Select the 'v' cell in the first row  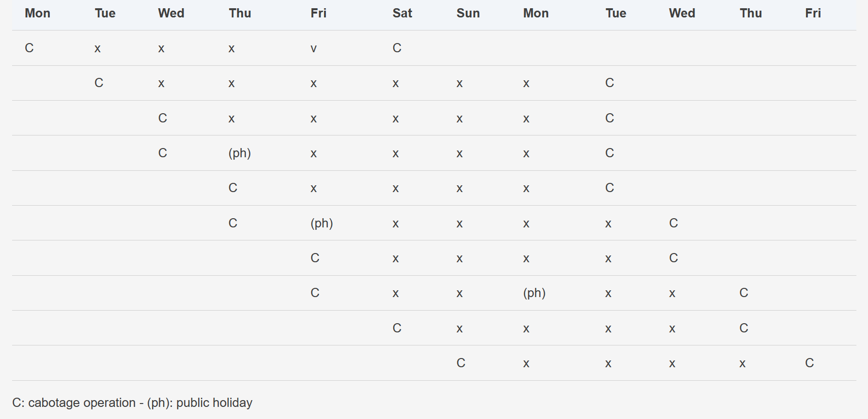click(314, 48)
